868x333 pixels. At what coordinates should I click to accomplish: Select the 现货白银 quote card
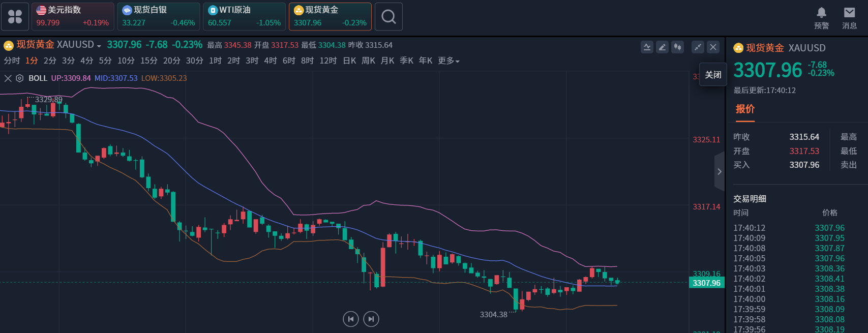[159, 17]
